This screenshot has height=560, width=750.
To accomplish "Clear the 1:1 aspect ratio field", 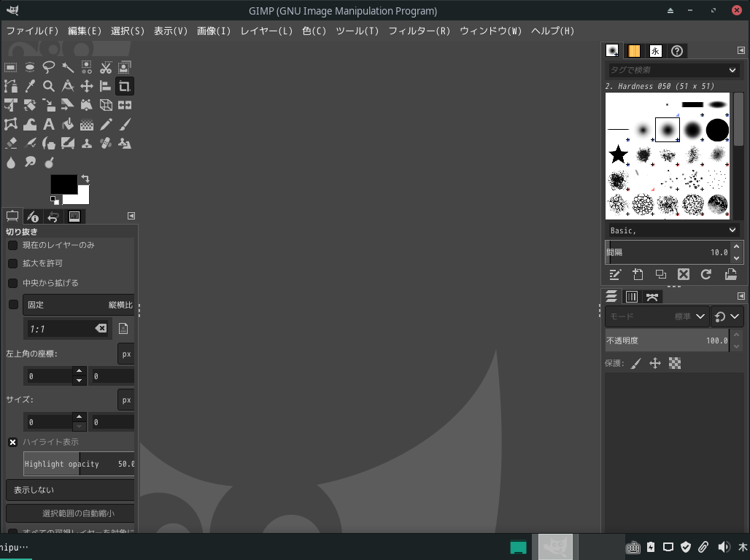I will [101, 329].
